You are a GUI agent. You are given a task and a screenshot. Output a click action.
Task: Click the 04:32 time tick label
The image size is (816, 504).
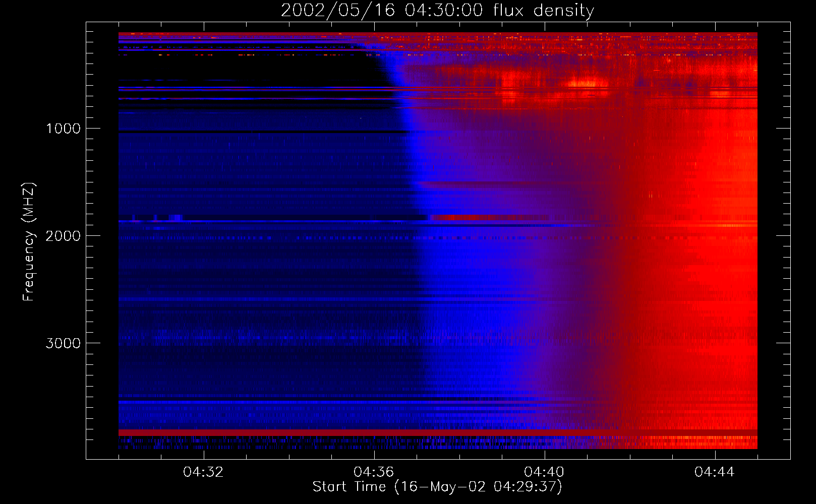click(204, 472)
